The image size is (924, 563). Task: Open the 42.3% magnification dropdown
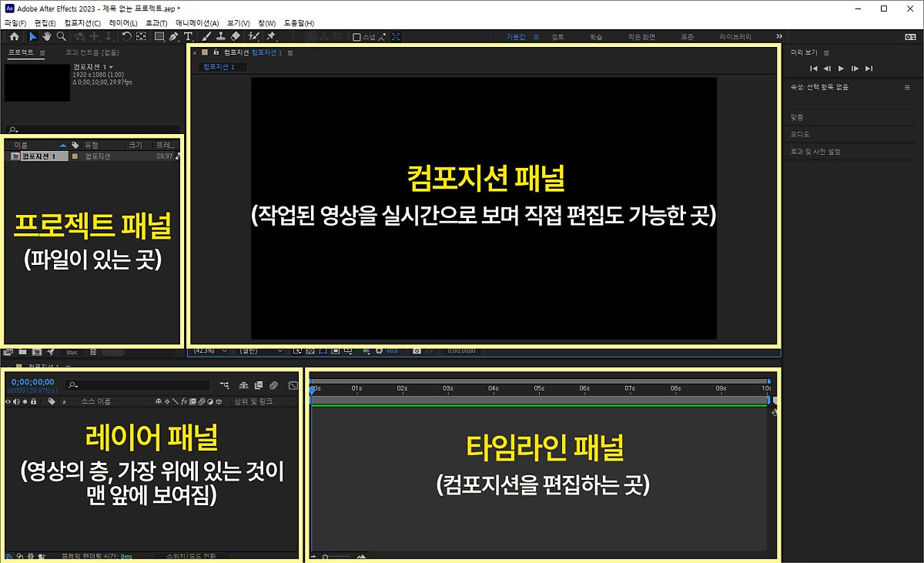coord(209,350)
